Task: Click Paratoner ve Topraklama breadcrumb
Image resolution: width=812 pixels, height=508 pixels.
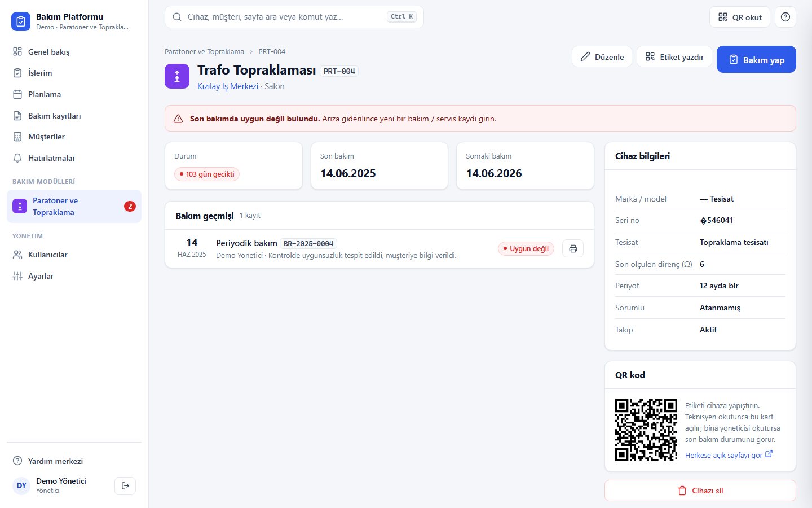Action: coord(204,51)
